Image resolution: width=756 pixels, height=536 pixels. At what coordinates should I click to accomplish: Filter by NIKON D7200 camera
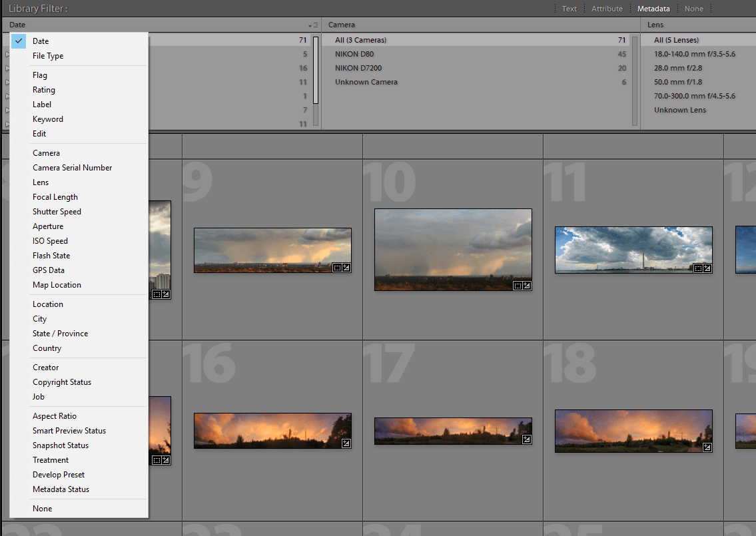(476, 68)
